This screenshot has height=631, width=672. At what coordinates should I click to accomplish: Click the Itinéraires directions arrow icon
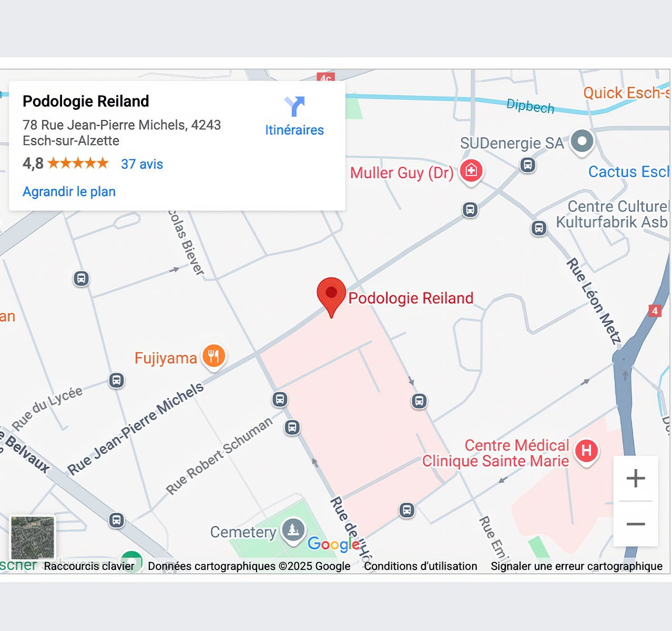click(x=294, y=106)
